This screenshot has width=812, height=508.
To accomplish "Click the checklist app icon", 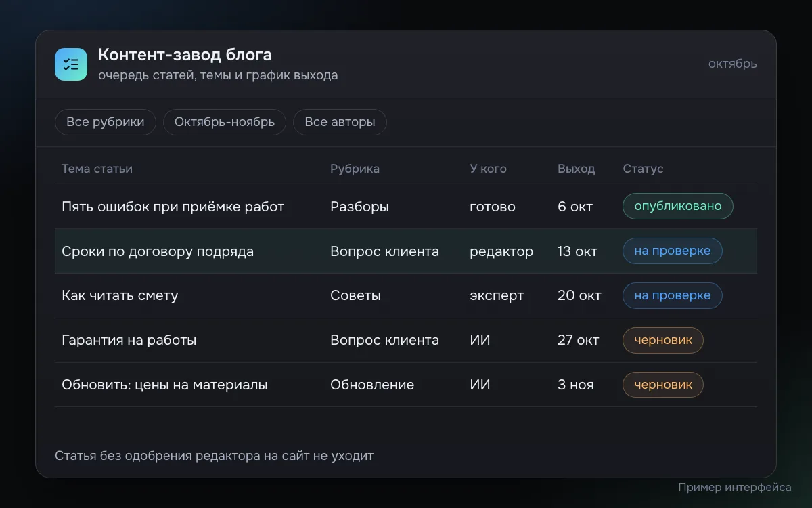I will pyautogui.click(x=71, y=64).
